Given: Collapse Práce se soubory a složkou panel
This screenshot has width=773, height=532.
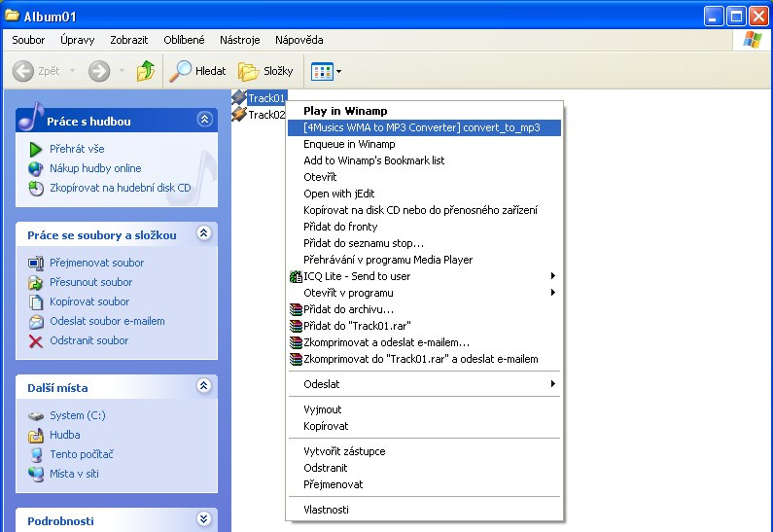Looking at the screenshot, I should point(204,232).
